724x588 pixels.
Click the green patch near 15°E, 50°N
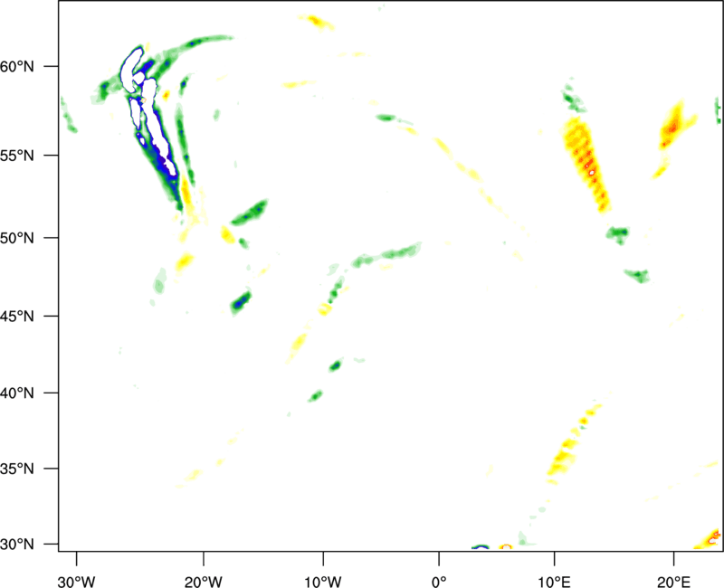point(617,233)
